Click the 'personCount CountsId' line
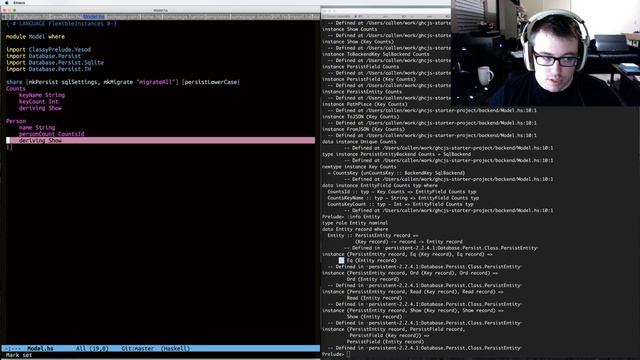 point(51,134)
